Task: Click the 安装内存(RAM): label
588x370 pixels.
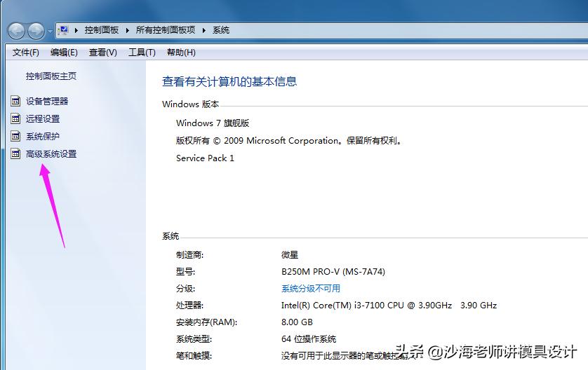Action: [206, 322]
